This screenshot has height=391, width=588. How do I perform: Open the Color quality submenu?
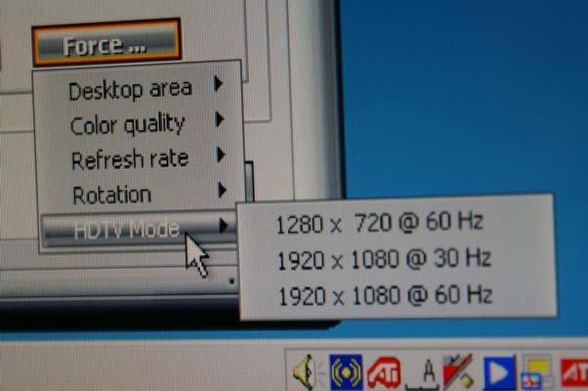(139, 124)
